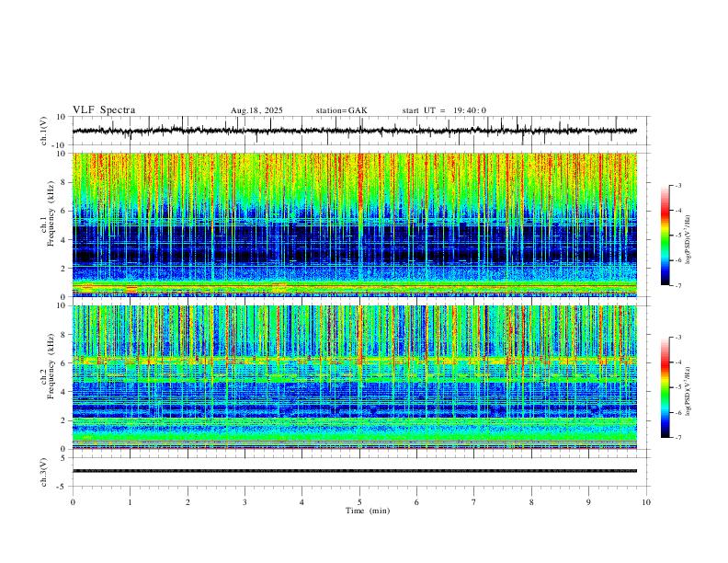The image size is (728, 563).
Task: Click the "ch.1(V)" axis label
Action: point(44,131)
